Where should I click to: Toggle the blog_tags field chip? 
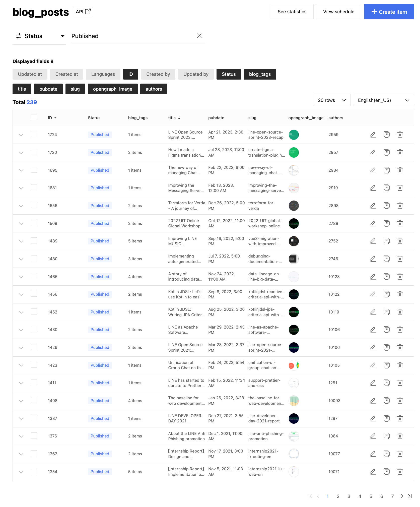pos(260,74)
